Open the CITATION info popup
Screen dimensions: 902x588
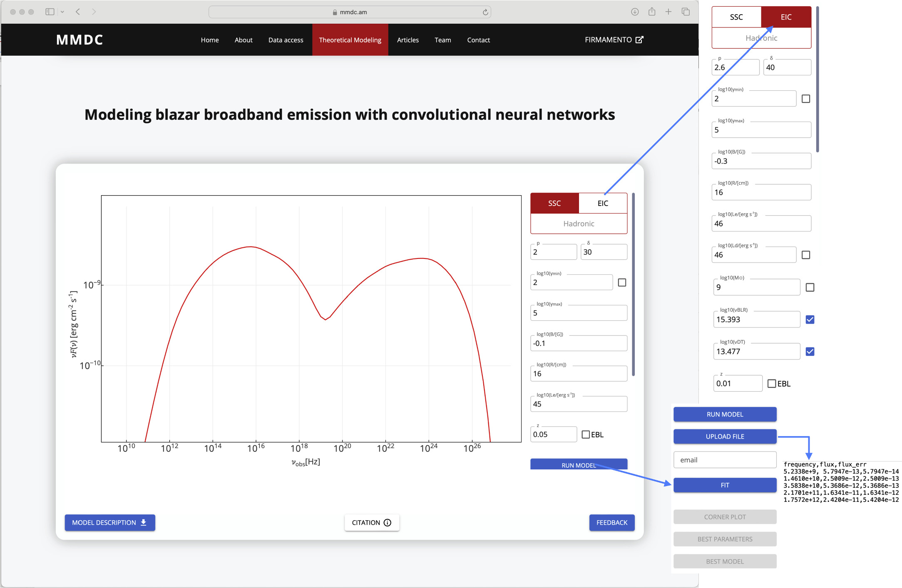click(372, 523)
